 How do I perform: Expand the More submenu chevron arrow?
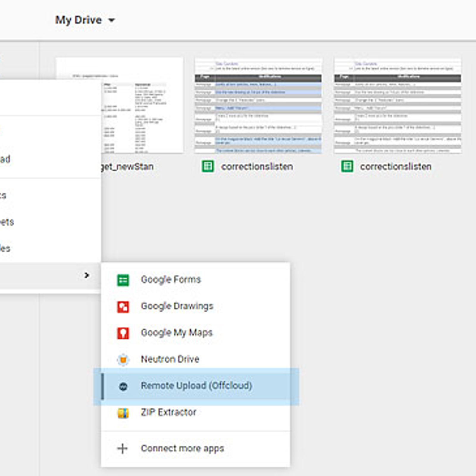[x=87, y=275]
